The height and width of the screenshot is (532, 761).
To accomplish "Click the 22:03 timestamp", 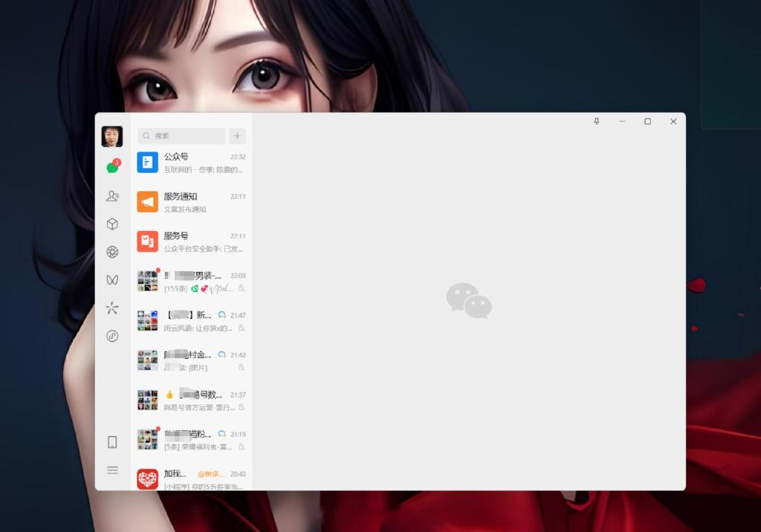I will pyautogui.click(x=238, y=276).
